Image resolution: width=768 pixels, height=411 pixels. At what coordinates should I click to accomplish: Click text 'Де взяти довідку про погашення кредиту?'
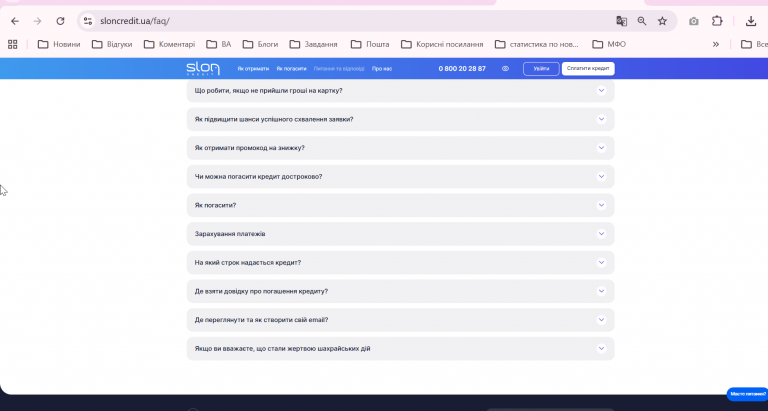coord(261,291)
